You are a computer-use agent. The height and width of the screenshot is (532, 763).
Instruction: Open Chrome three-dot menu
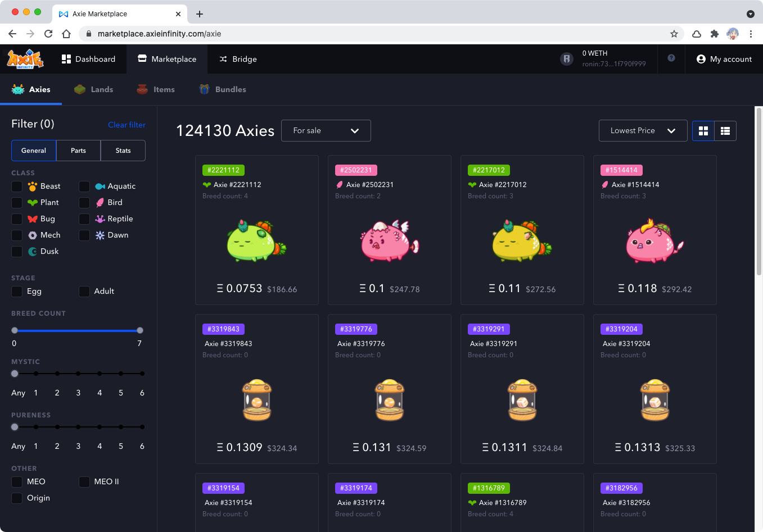pos(751,34)
